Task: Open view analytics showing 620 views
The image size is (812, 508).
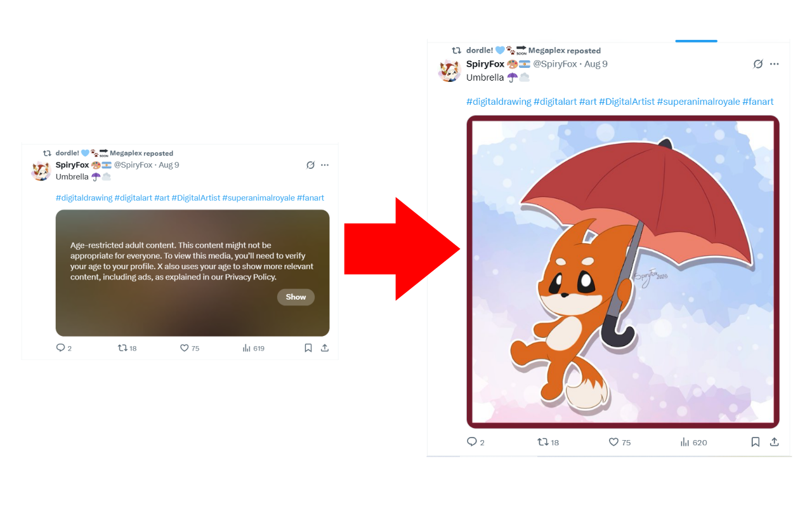Action: [685, 442]
